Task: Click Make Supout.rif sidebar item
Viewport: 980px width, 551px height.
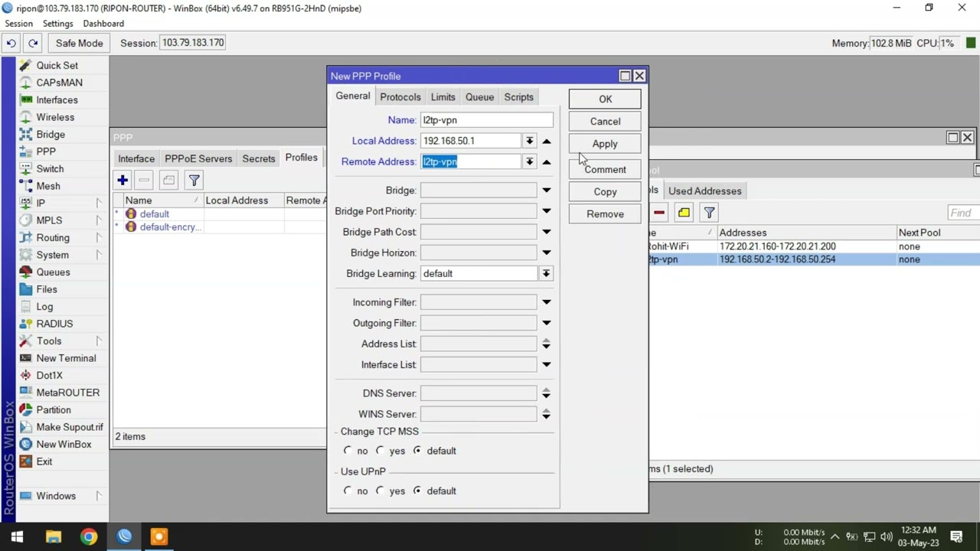Action: 69,427
